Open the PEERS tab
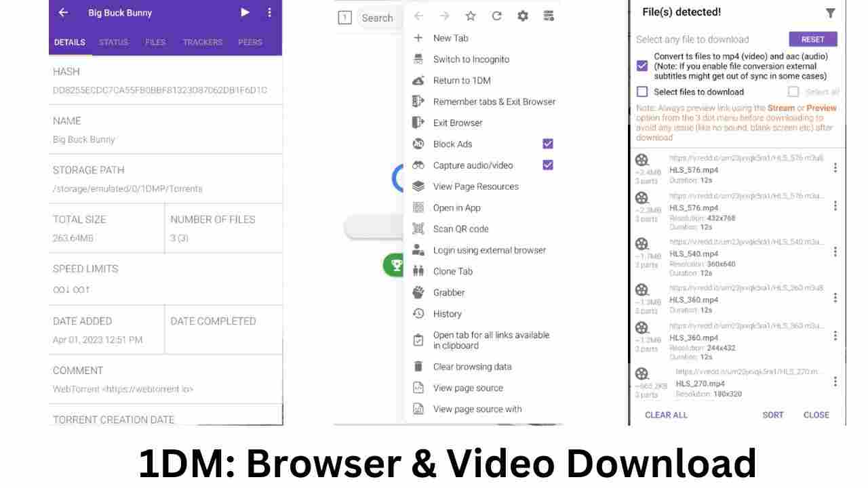Viewport: 868px width, 488px height. point(250,42)
